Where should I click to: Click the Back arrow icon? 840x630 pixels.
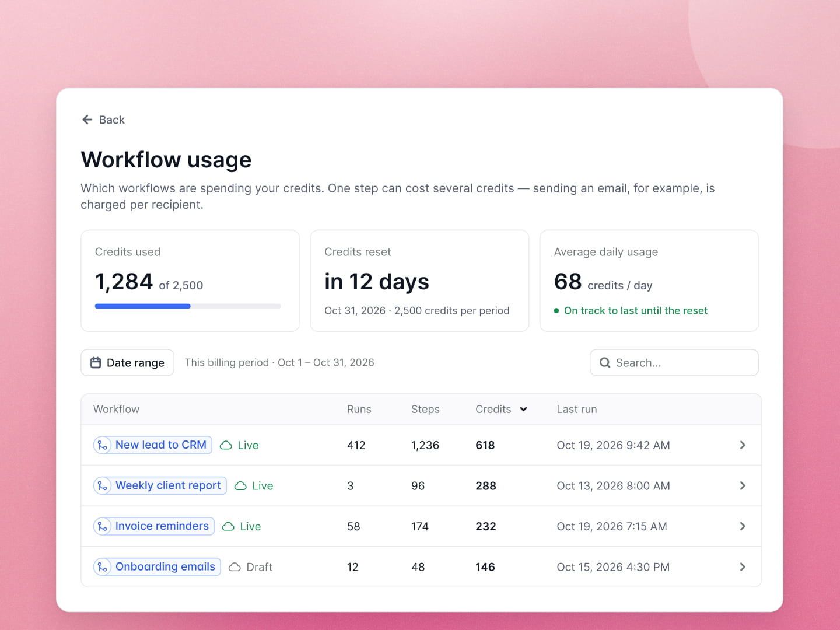click(x=87, y=120)
